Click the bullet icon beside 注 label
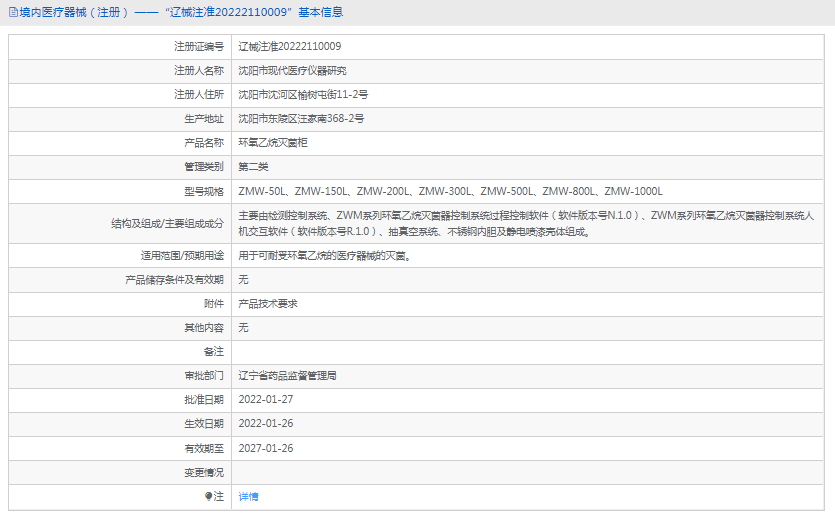Viewport: 835px width, 516px height. 208,496
